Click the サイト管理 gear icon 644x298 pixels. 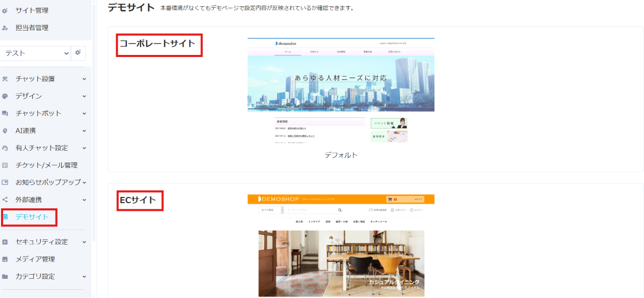click(5, 10)
